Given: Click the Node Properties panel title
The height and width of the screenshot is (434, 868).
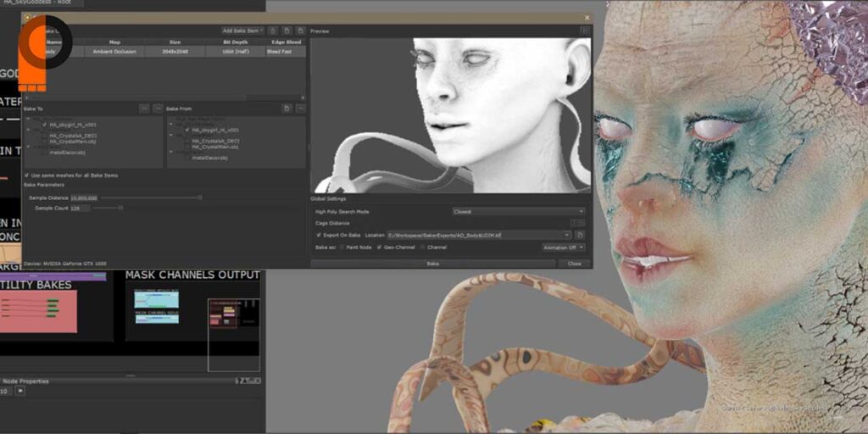Looking at the screenshot, I should pos(25,381).
